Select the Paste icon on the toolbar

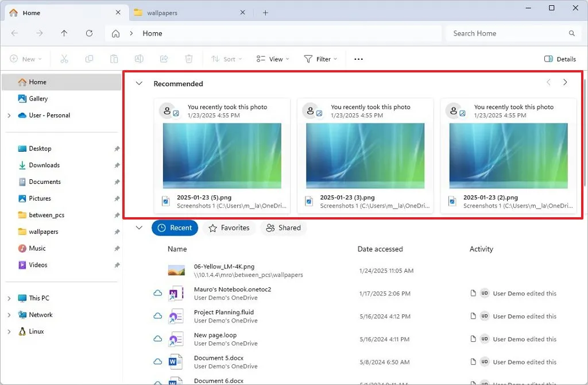coord(114,59)
